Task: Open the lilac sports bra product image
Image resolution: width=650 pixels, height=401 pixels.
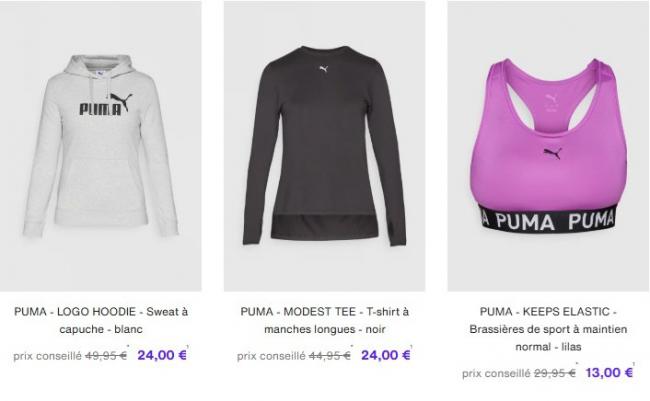Action: click(548, 146)
